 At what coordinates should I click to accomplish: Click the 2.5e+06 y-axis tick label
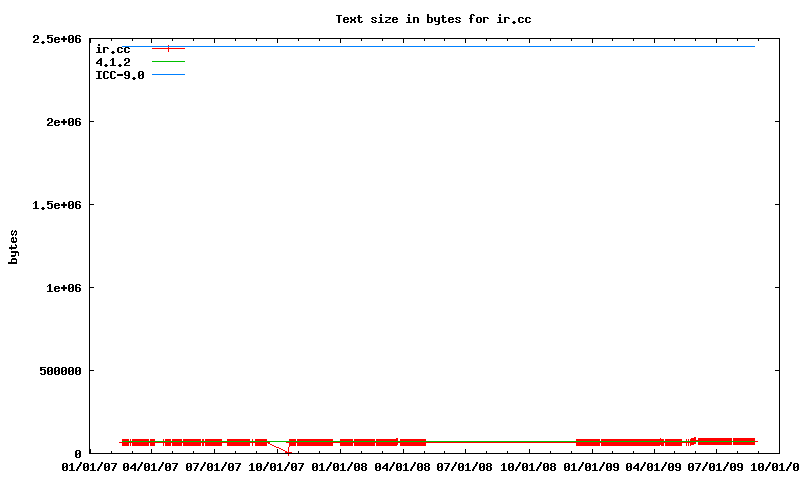click(x=56, y=39)
